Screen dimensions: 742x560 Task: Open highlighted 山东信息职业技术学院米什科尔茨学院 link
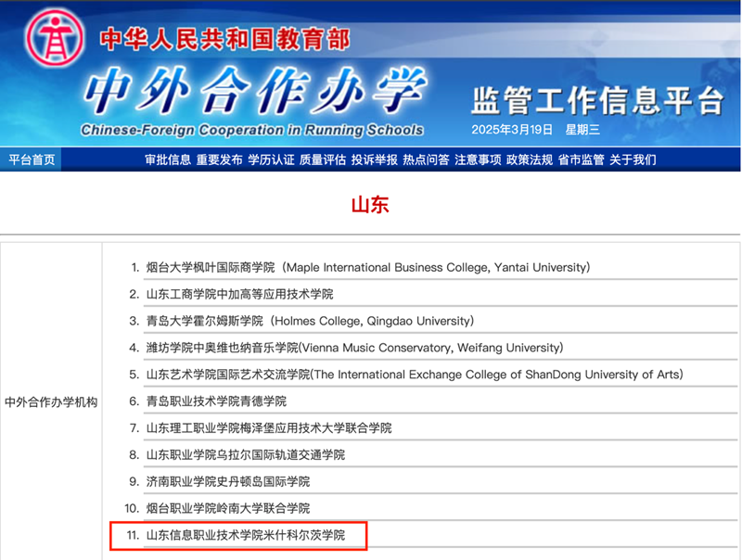pos(245,536)
